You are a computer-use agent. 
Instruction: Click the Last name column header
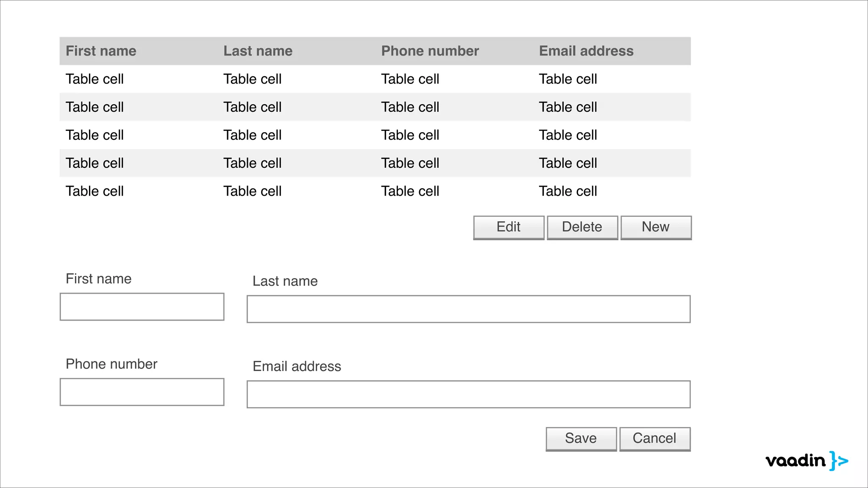[x=258, y=51]
